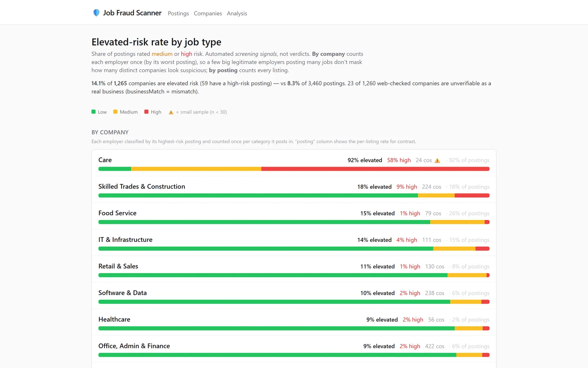The height and width of the screenshot is (368, 588).
Task: Click the red high segment of Care bar
Action: [375, 169]
